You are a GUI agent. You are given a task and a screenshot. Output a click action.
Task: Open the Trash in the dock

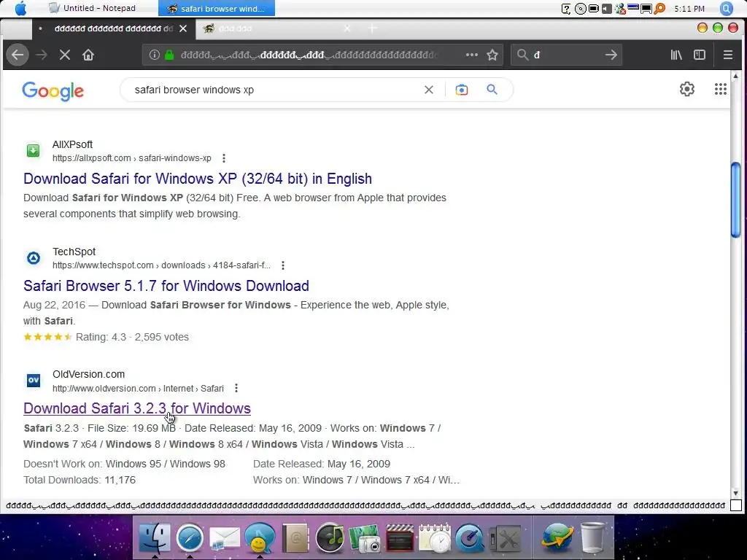[592, 538]
